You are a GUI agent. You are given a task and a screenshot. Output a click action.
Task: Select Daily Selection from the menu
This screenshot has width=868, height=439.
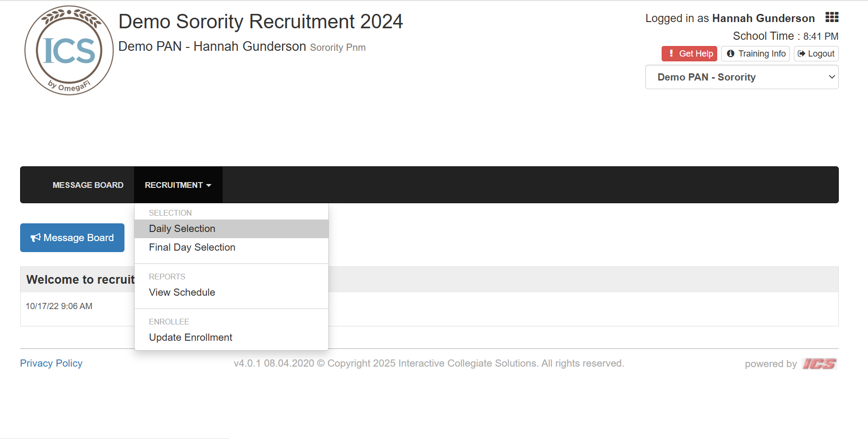(182, 229)
